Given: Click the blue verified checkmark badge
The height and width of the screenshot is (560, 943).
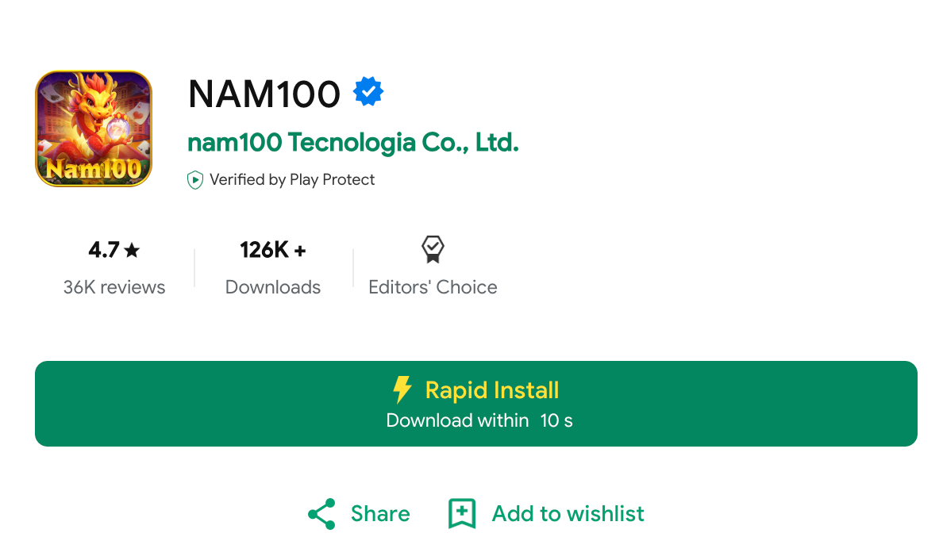Looking at the screenshot, I should [x=368, y=91].
